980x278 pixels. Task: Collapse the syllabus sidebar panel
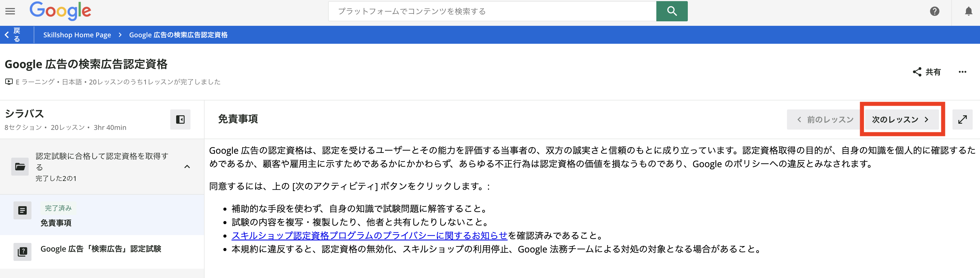pyautogui.click(x=180, y=120)
